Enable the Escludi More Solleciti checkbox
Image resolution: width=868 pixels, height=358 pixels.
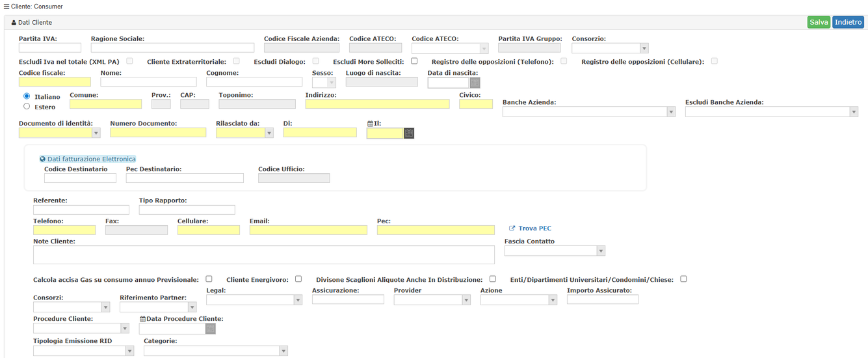pos(414,61)
